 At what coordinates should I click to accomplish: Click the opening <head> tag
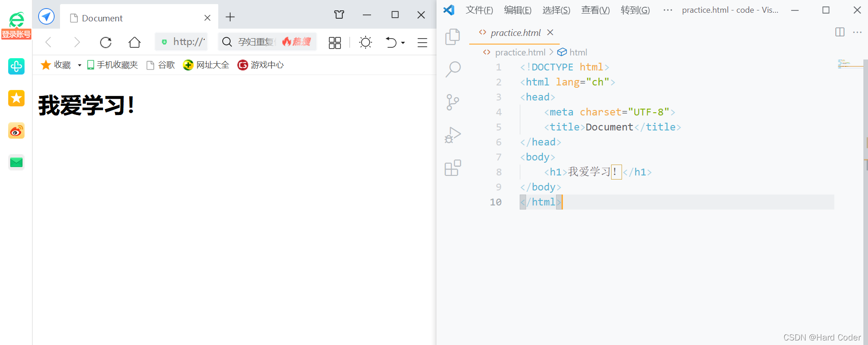[x=537, y=97]
